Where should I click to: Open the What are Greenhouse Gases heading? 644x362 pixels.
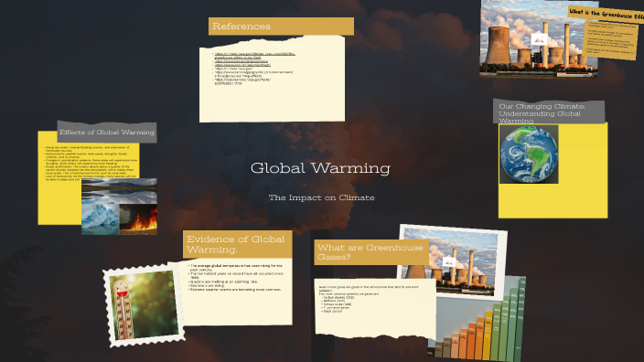coord(371,252)
